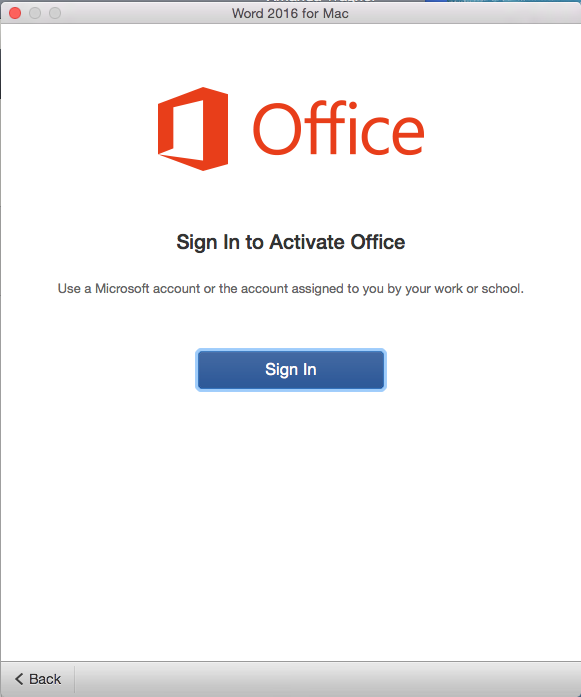This screenshot has height=697, width=581.
Task: Click the Back chevron arrow icon
Action: click(x=19, y=679)
